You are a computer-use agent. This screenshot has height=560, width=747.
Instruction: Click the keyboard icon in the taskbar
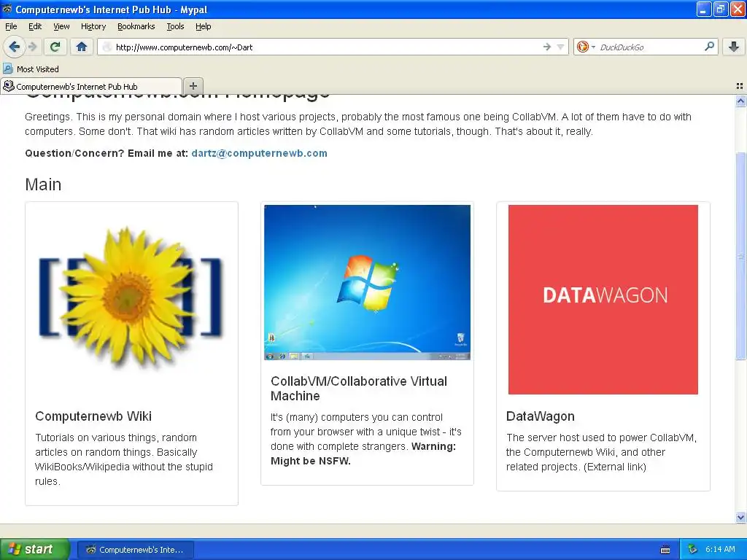click(x=665, y=550)
